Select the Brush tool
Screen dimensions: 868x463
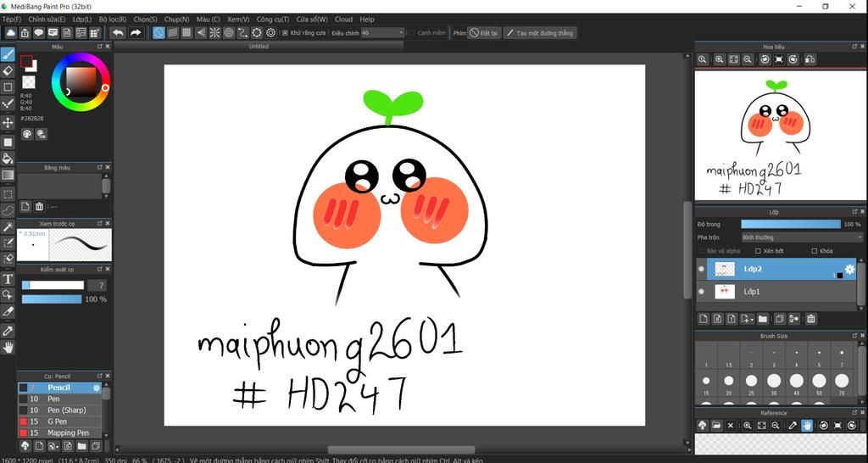(x=8, y=55)
